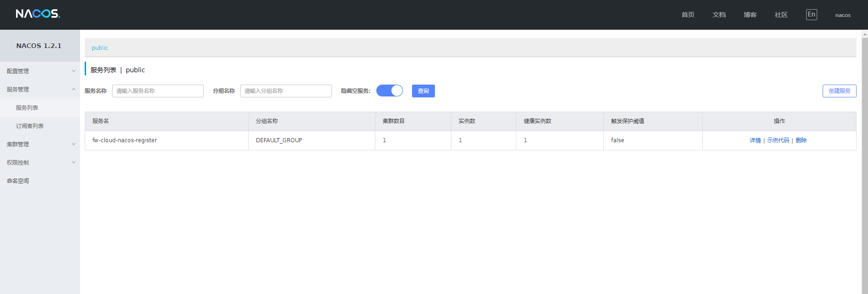Switch language with the En icon
This screenshot has width=868, height=294.
point(811,15)
